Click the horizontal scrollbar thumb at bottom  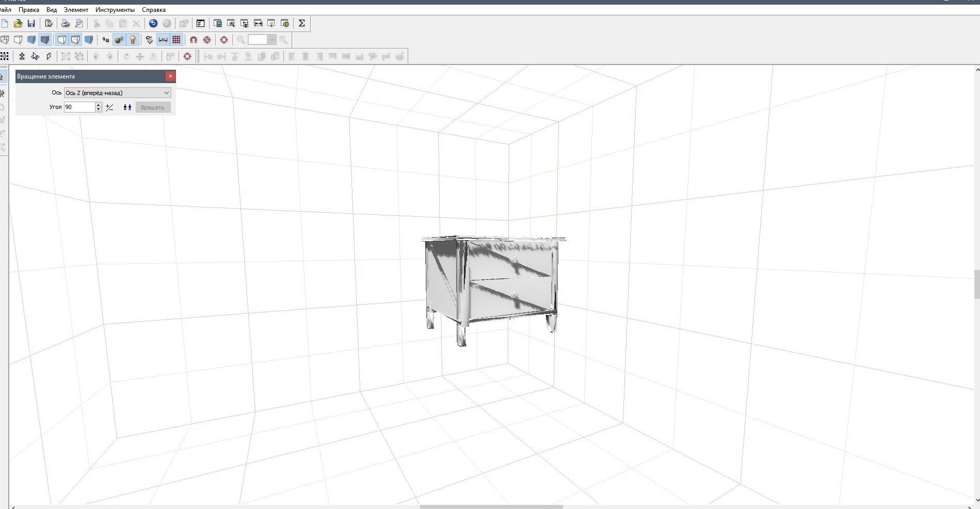pos(491,506)
